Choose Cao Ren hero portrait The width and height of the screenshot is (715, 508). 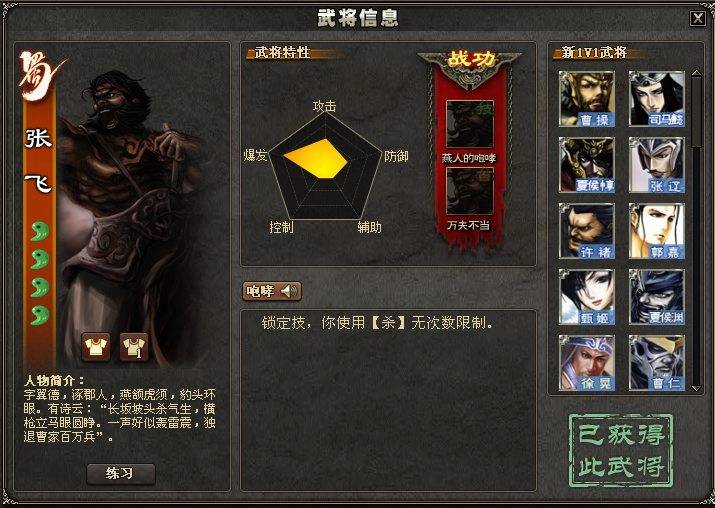pyautogui.click(x=657, y=363)
